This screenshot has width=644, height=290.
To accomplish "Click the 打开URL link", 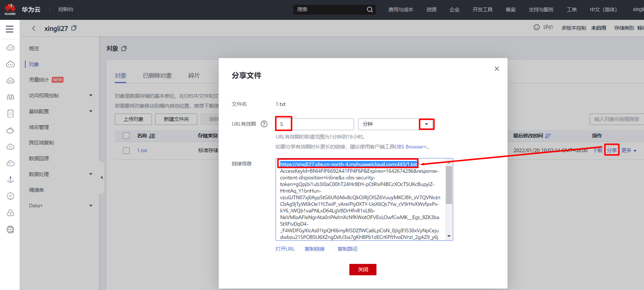I will coord(285,249).
